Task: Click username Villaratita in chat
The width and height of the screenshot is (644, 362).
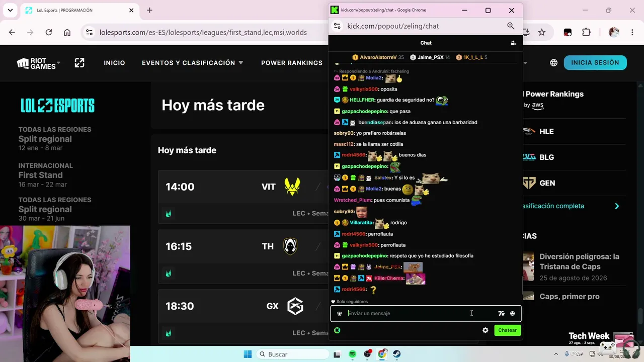Action: pos(361,223)
